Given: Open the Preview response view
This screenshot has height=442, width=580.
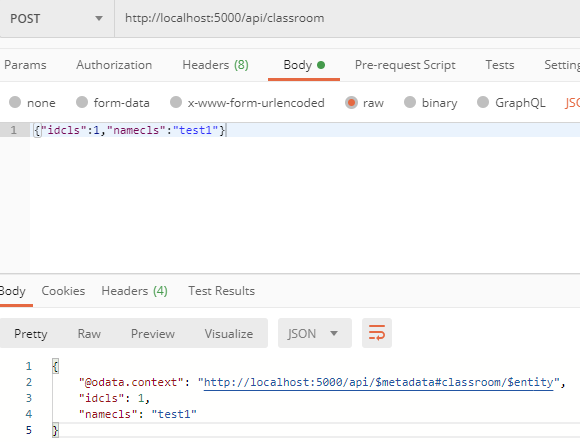Looking at the screenshot, I should pos(153,334).
